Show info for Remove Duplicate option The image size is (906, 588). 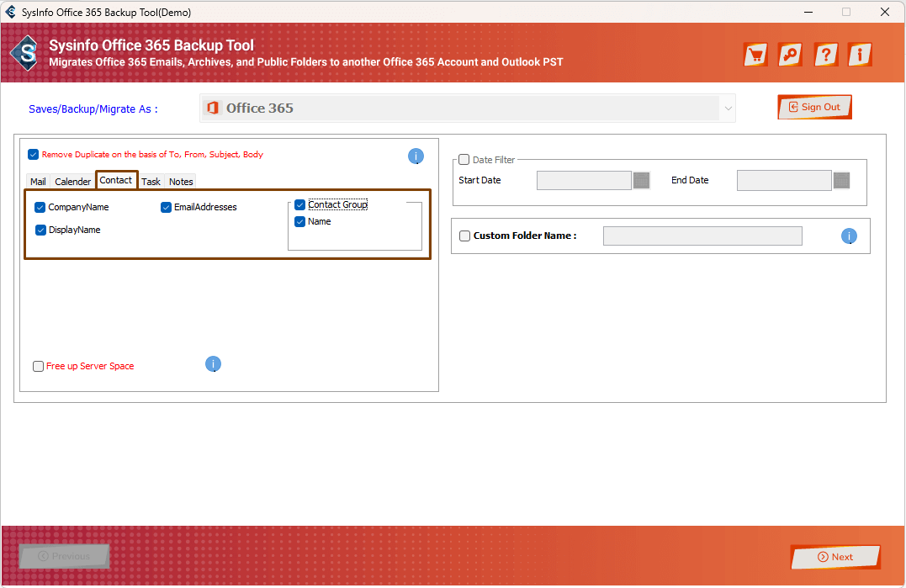pos(416,156)
